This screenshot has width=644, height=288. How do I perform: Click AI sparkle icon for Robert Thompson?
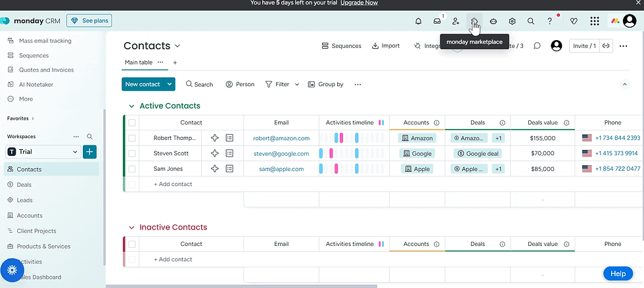(x=214, y=138)
